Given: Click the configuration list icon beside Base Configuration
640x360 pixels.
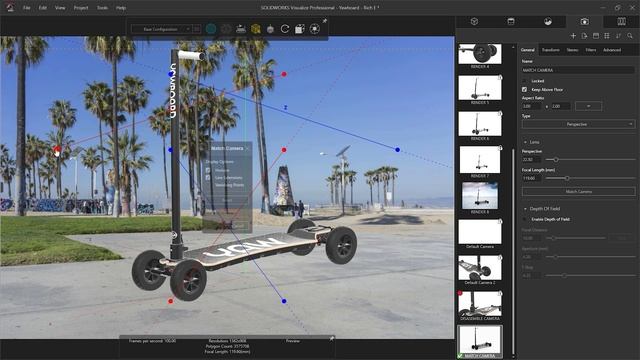Looking at the screenshot, I should [x=197, y=29].
